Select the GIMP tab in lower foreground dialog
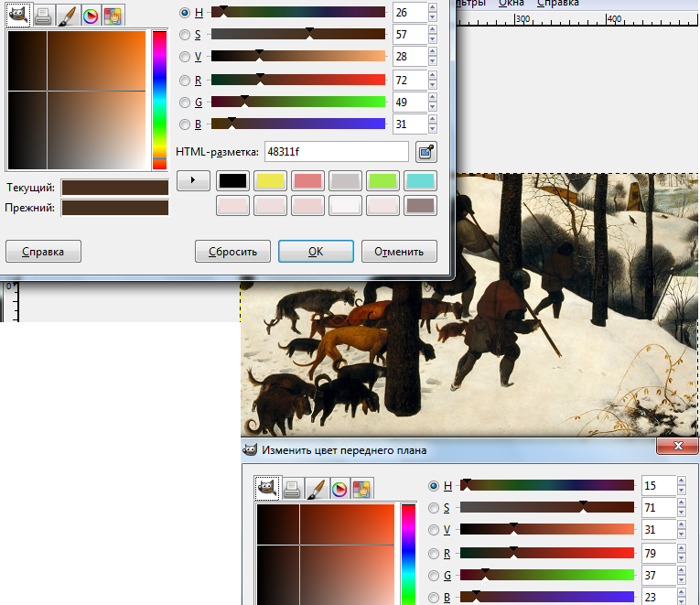The height and width of the screenshot is (605, 700). pos(267,488)
